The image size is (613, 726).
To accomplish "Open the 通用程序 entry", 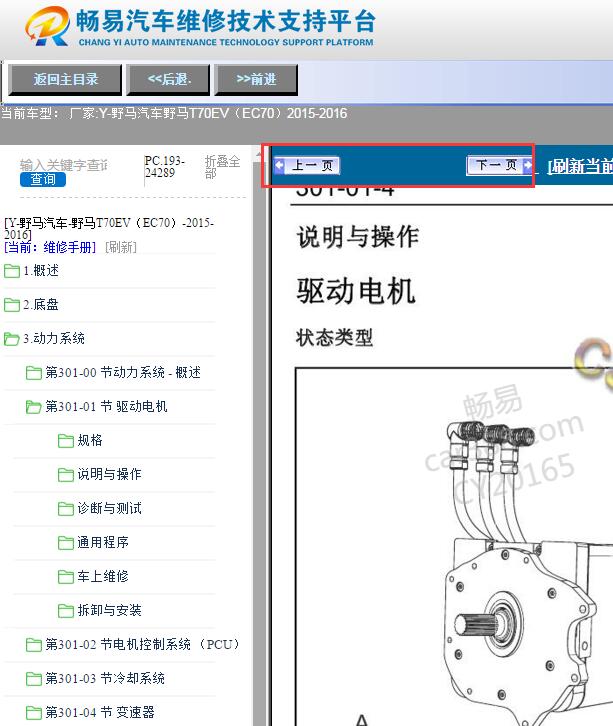I will click(x=103, y=542).
